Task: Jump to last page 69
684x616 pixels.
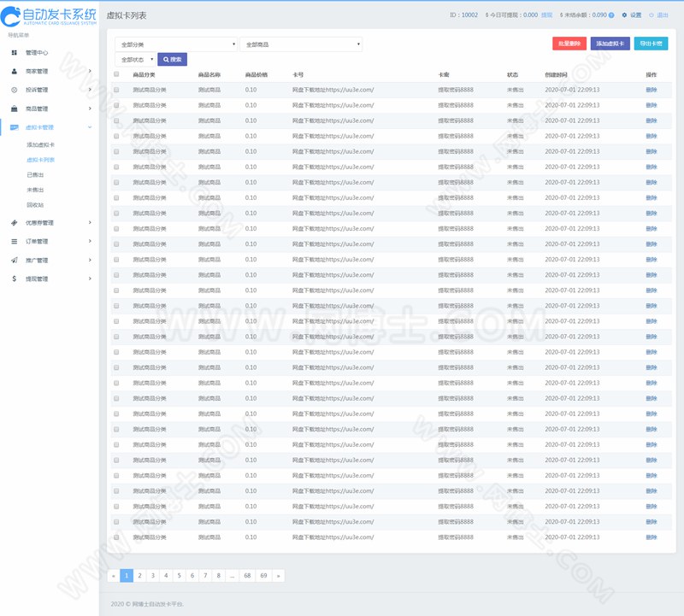Action: 263,576
